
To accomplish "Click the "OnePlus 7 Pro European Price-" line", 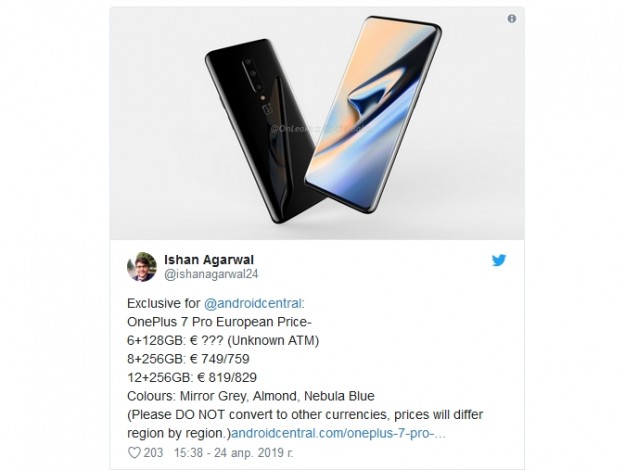I will coord(220,322).
